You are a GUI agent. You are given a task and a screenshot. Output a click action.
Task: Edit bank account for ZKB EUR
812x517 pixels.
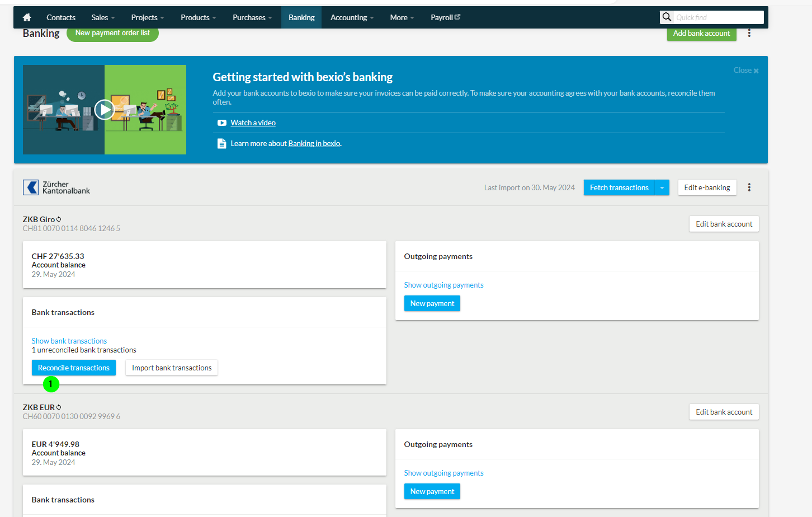click(x=724, y=412)
